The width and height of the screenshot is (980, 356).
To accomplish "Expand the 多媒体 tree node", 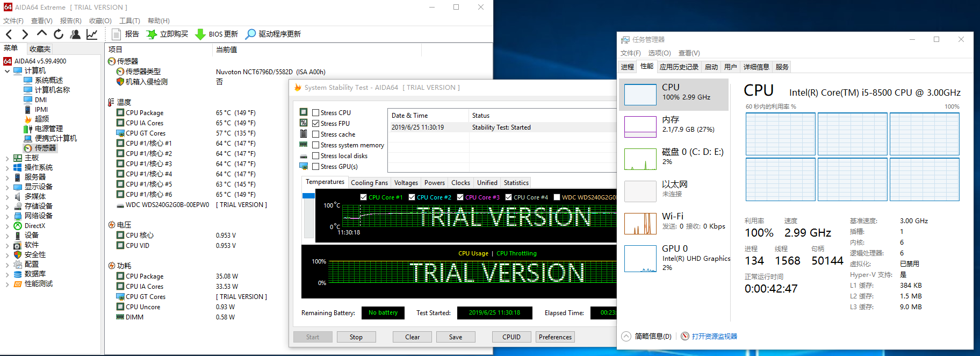I will click(x=7, y=197).
